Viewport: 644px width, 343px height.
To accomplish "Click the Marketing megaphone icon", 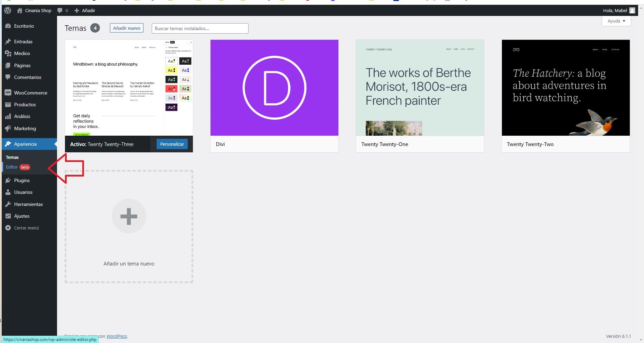I will point(8,128).
